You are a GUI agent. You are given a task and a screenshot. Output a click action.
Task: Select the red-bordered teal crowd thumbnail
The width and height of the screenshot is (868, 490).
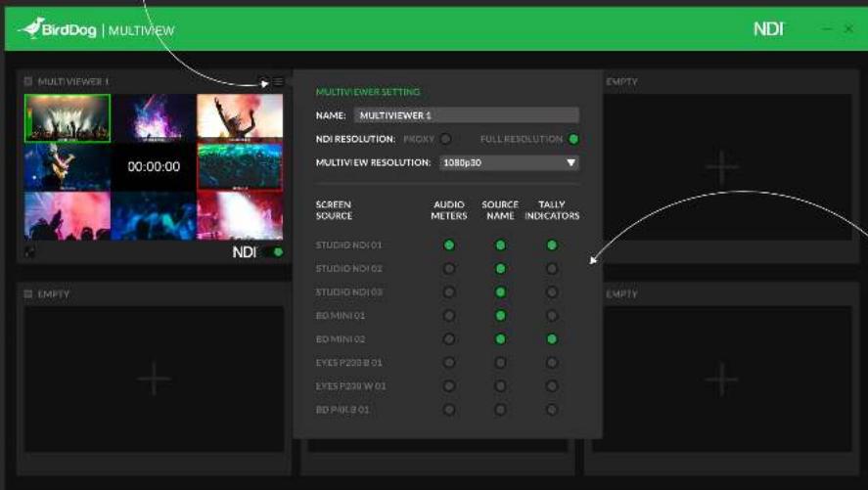(x=240, y=167)
